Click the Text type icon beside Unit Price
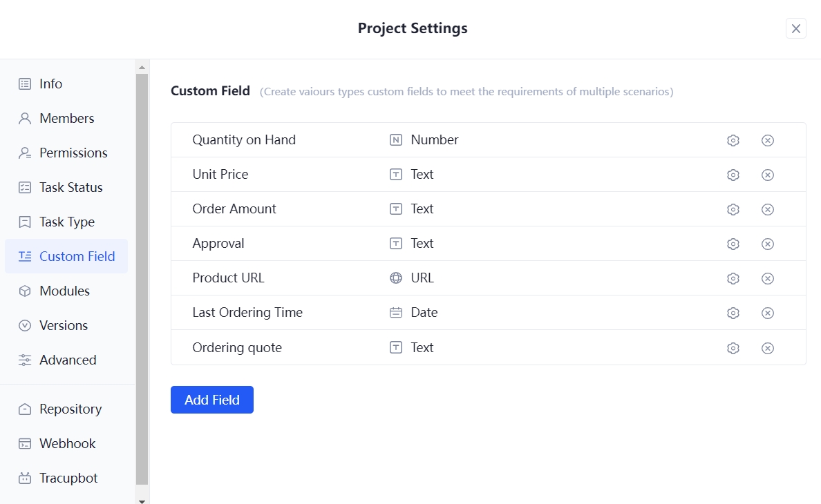This screenshot has width=821, height=504. [x=395, y=174]
